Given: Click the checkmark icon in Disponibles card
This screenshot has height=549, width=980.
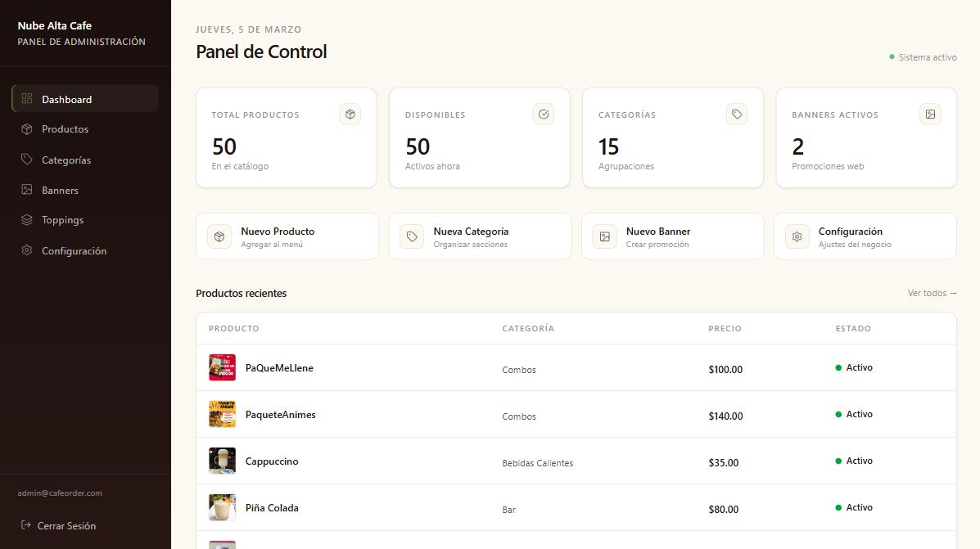Looking at the screenshot, I should coord(544,115).
